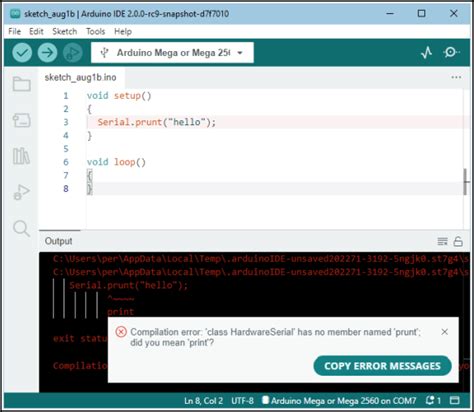Viewport: 474px width, 412px height.
Task: Click the editor vertical scrollbar marker
Action: pos(466,182)
